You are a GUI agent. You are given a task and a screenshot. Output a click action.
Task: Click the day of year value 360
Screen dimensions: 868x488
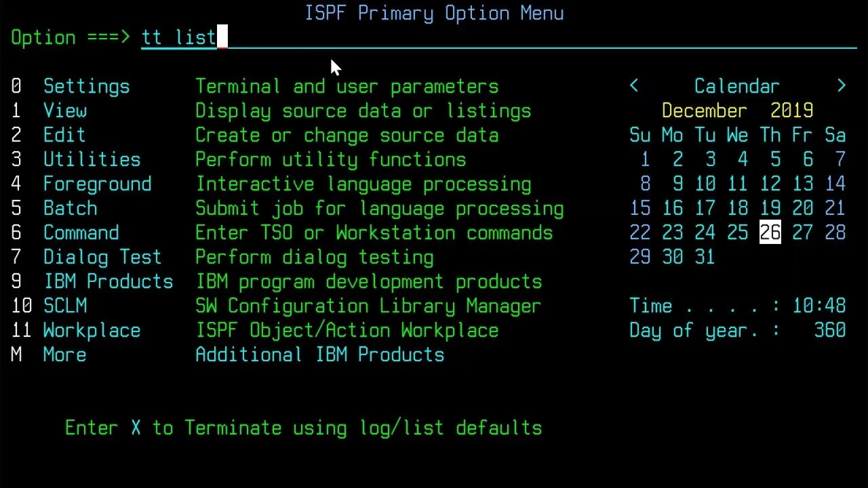point(830,330)
